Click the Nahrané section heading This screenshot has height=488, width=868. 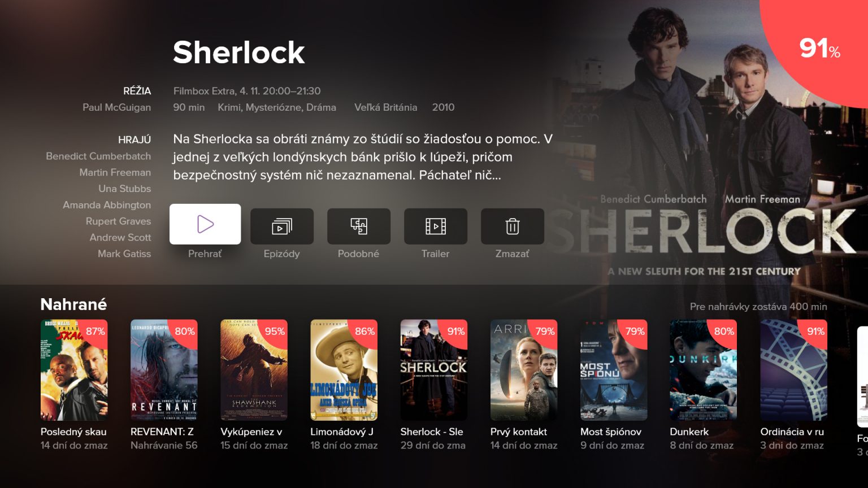73,304
